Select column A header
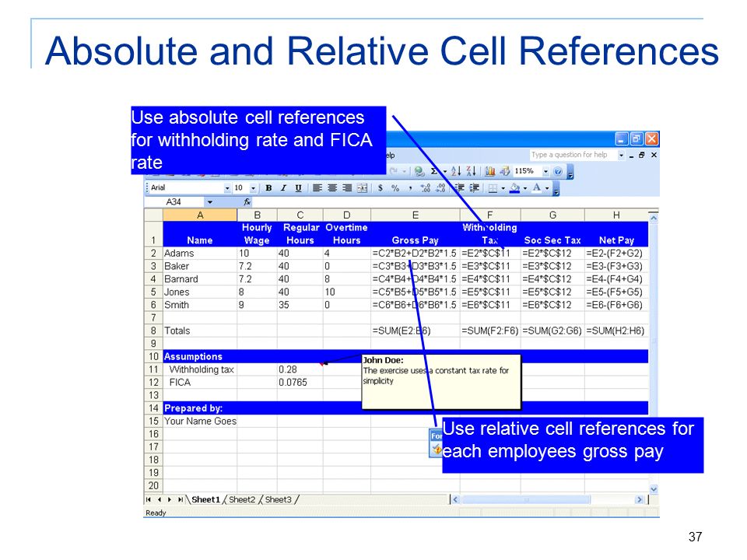Image resolution: width=747 pixels, height=560 pixels. [x=200, y=215]
